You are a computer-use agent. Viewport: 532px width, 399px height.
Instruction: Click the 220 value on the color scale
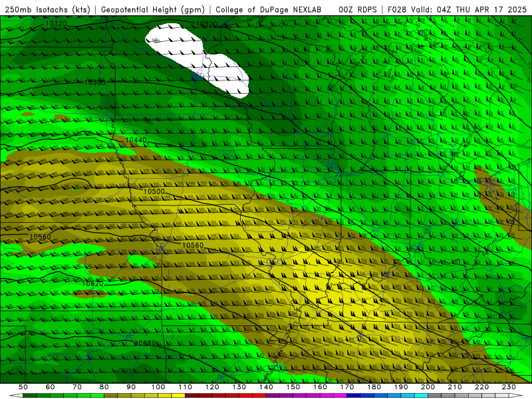tap(481, 387)
